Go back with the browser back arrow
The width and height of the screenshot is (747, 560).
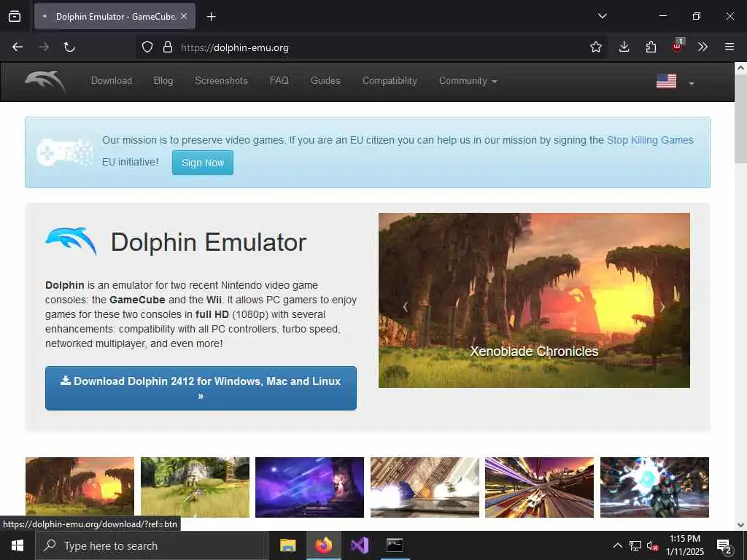click(18, 47)
